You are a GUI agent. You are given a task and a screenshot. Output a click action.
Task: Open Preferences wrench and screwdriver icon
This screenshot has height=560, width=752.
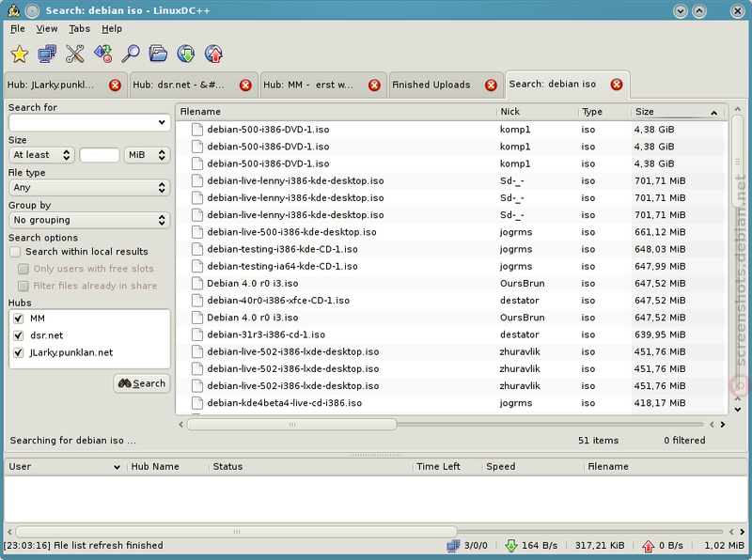point(75,54)
